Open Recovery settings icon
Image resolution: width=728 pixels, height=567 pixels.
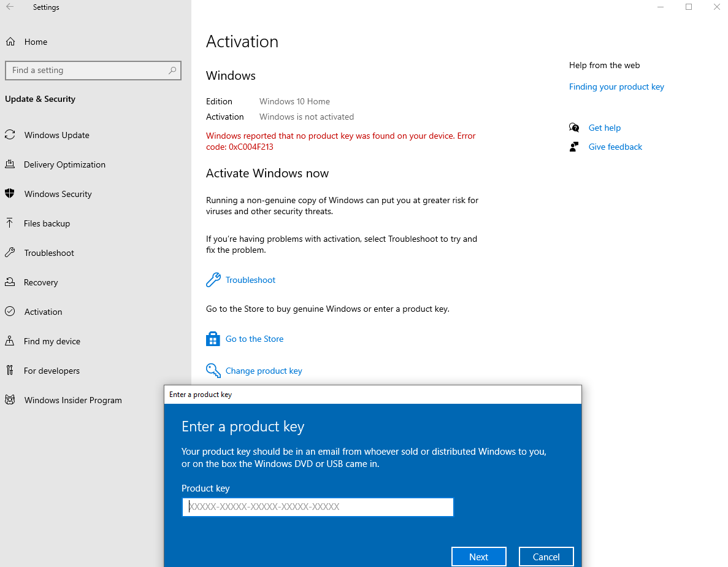click(x=11, y=282)
